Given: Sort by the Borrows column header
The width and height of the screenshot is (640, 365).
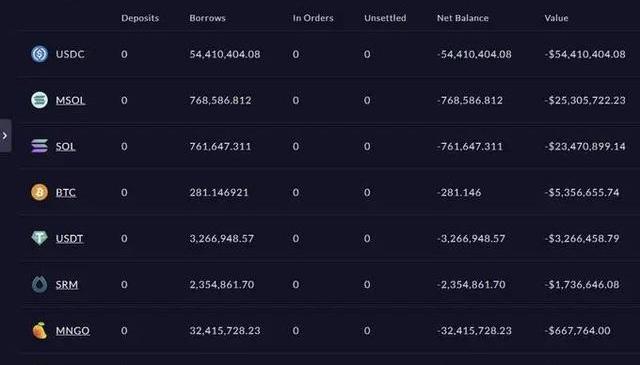Looking at the screenshot, I should (207, 18).
